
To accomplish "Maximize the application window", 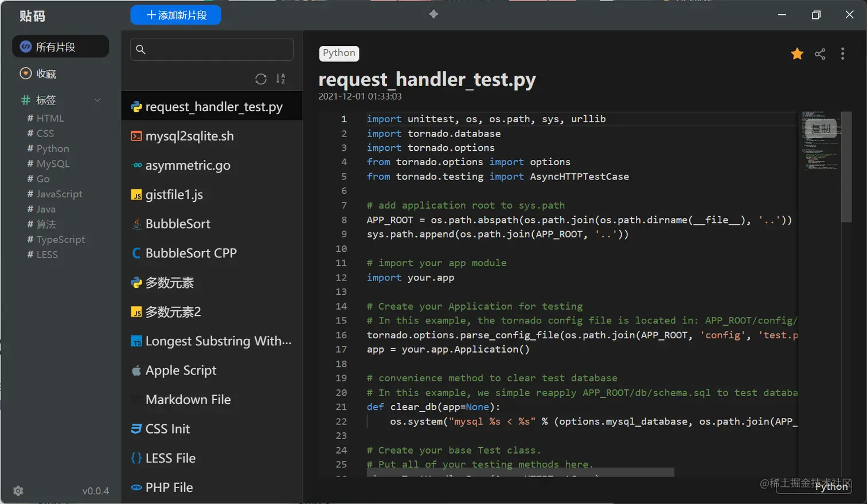I will tap(816, 15).
